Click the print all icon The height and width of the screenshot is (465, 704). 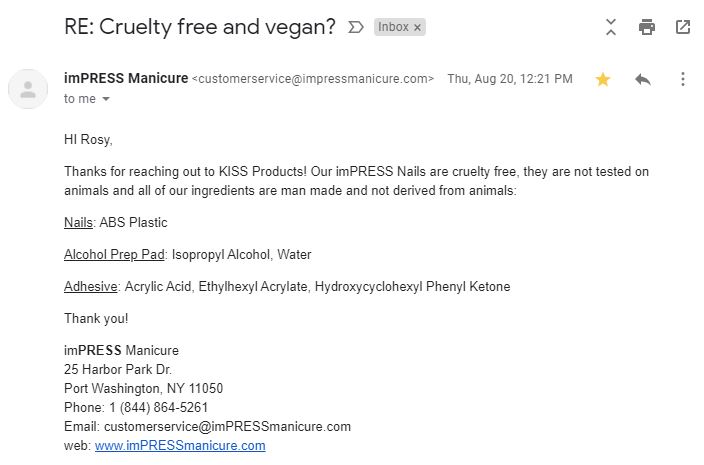coord(647,27)
